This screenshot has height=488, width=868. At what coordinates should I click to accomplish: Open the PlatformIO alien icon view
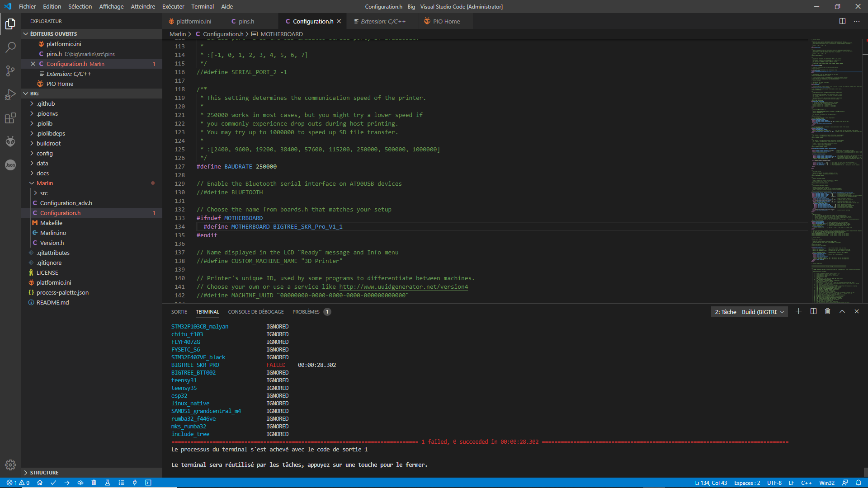click(x=10, y=141)
